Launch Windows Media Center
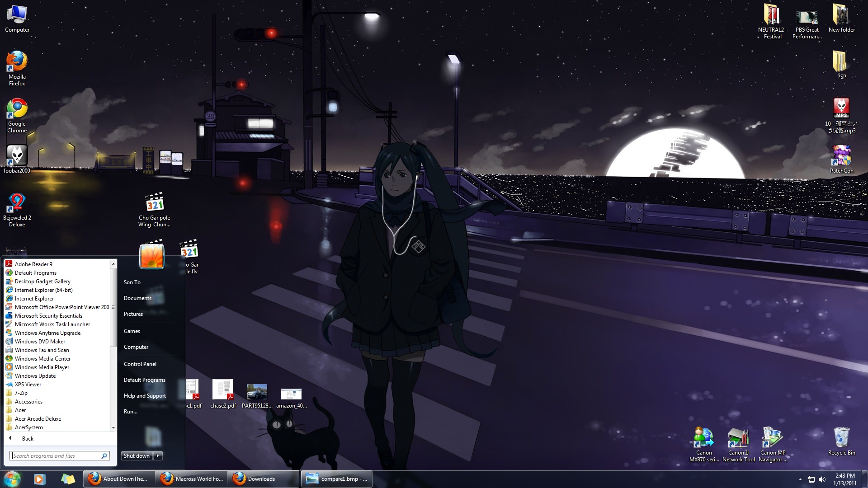 point(57,358)
